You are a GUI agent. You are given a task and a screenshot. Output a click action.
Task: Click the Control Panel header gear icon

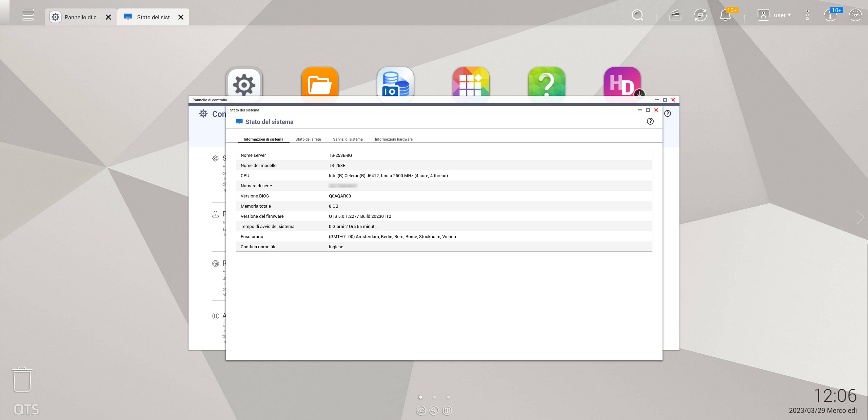tap(203, 113)
